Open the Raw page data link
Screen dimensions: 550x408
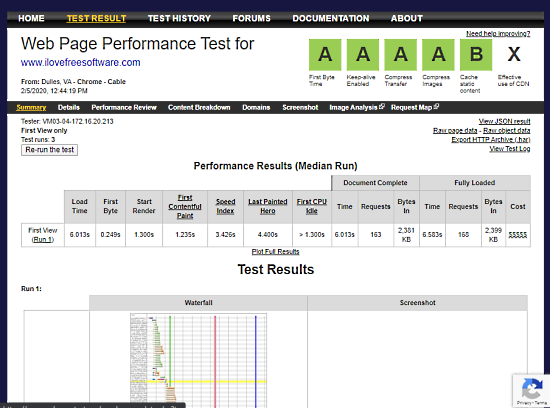455,131
